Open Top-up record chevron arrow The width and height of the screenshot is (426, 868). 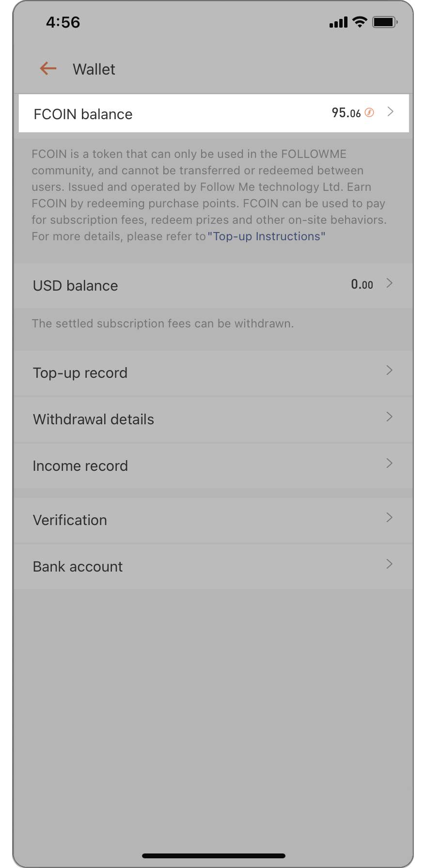click(389, 371)
